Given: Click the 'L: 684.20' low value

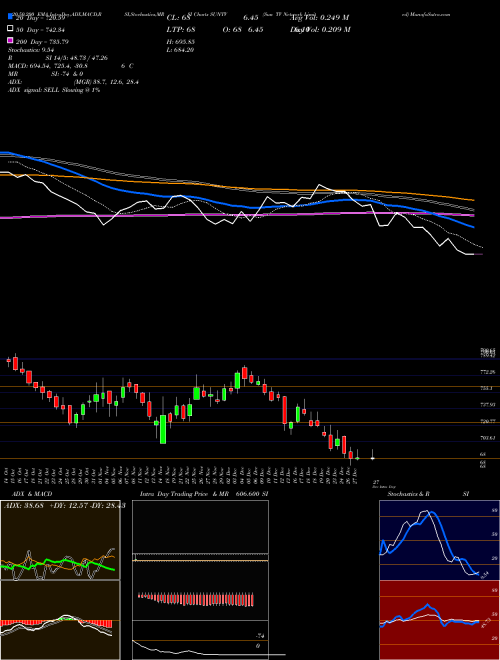Looking at the screenshot, I should [x=180, y=50].
